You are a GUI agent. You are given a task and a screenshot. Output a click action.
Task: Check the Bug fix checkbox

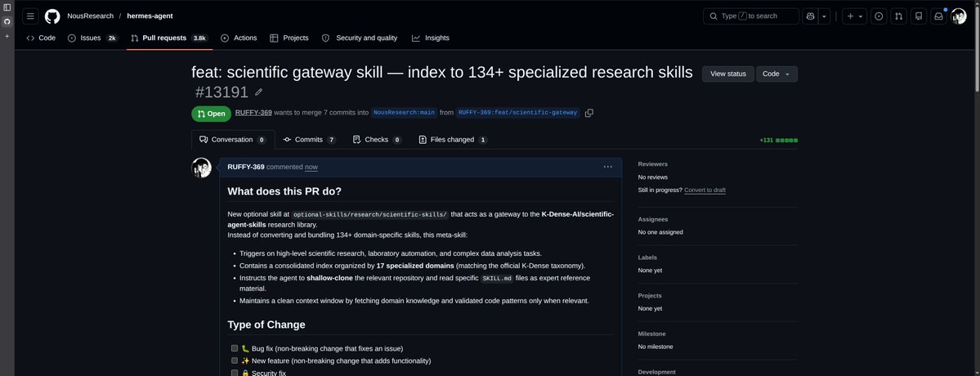coord(235,348)
